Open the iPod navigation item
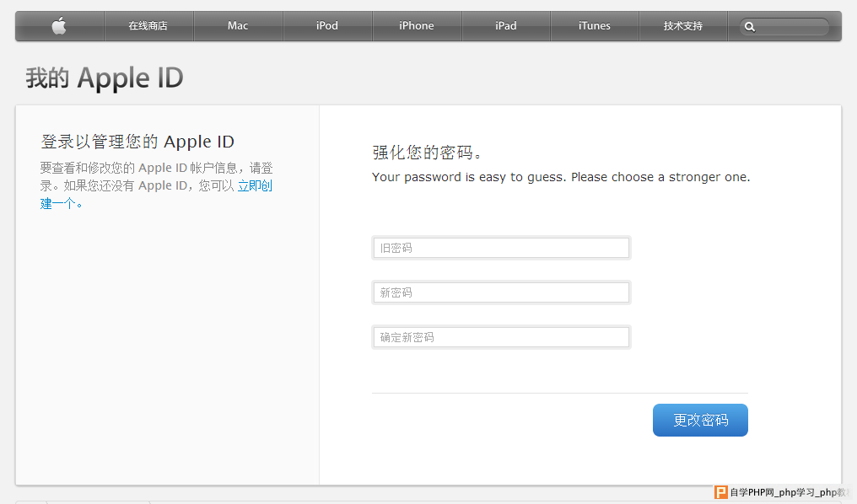Viewport: 857px width, 504px height. coord(326,25)
